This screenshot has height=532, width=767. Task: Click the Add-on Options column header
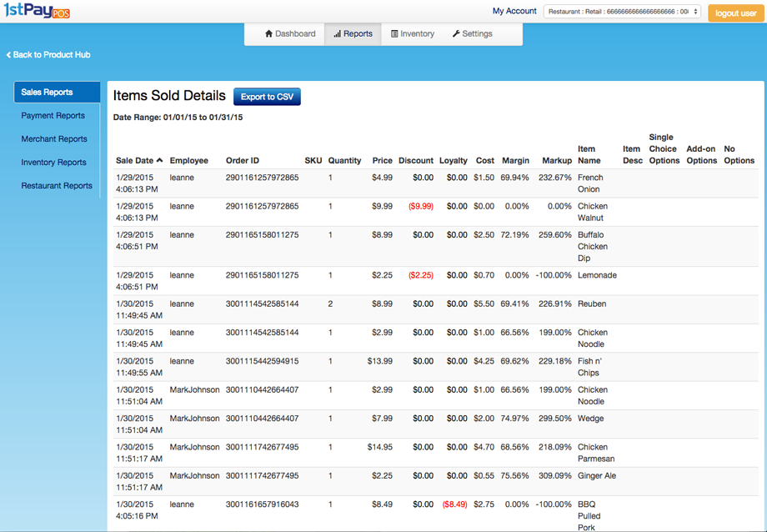tap(701, 154)
